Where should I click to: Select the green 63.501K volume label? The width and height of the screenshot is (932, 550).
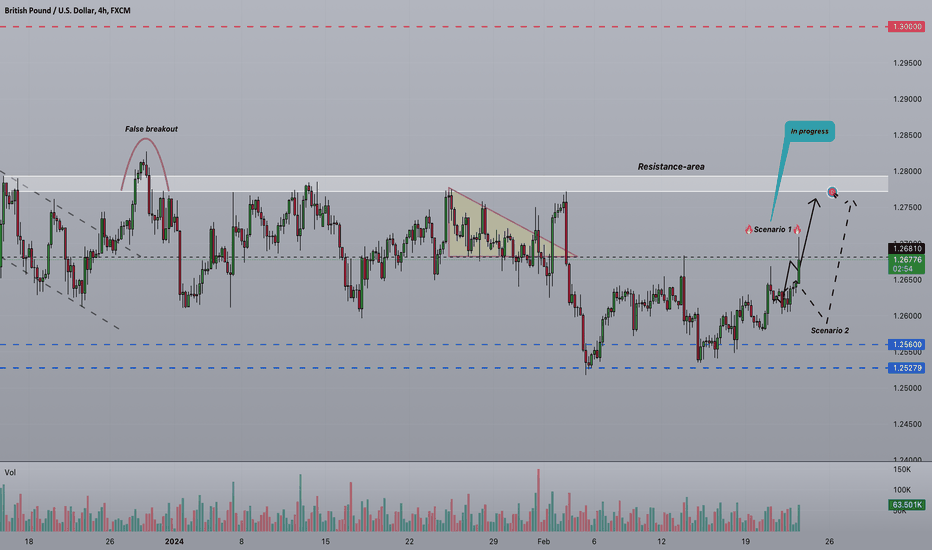point(907,505)
